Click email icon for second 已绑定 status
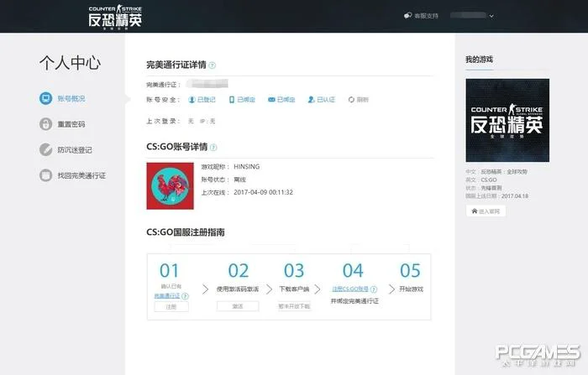 click(x=271, y=100)
